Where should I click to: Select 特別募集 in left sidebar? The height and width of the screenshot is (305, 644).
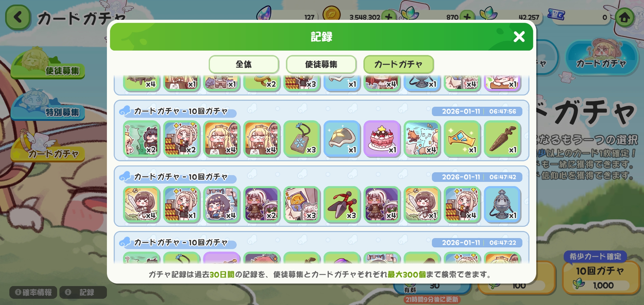pos(48,106)
